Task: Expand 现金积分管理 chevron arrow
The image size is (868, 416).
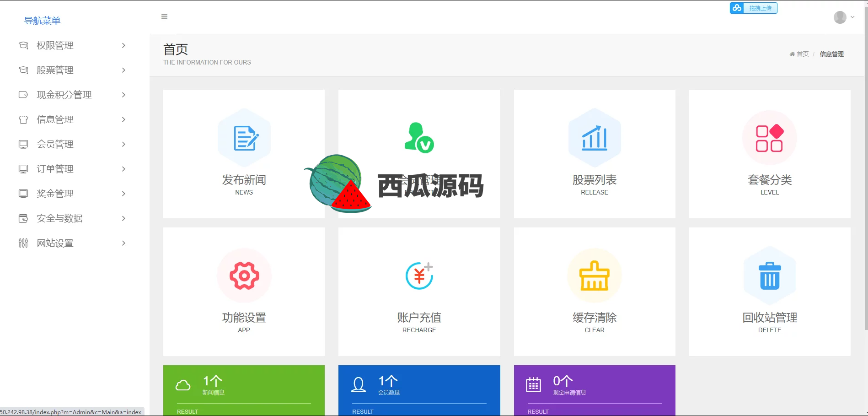Action: (123, 95)
